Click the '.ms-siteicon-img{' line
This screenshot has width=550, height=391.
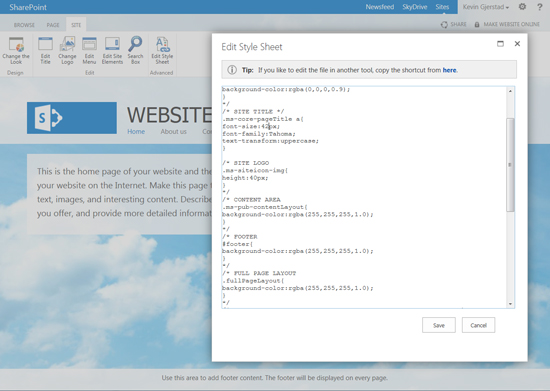pos(255,170)
